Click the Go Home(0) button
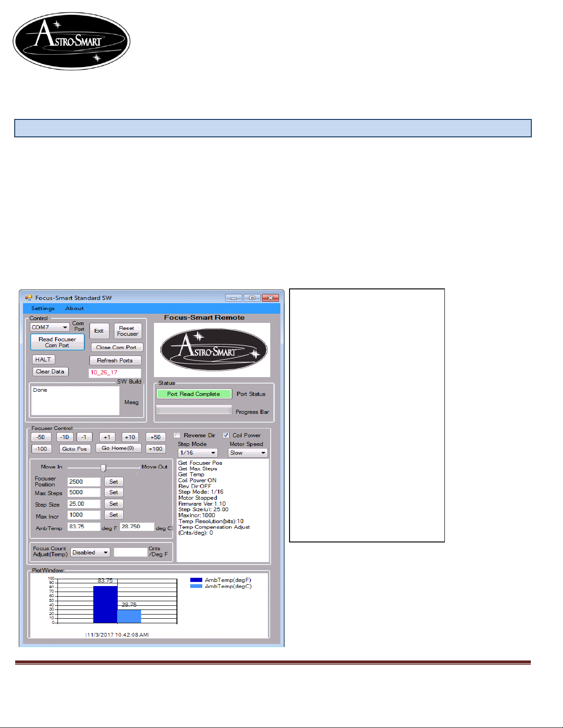 pos(118,448)
